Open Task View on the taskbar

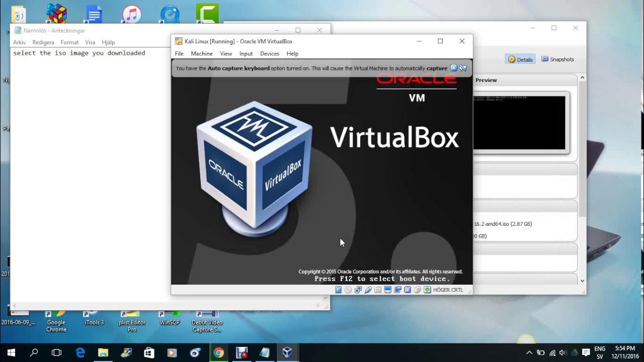tap(57, 352)
